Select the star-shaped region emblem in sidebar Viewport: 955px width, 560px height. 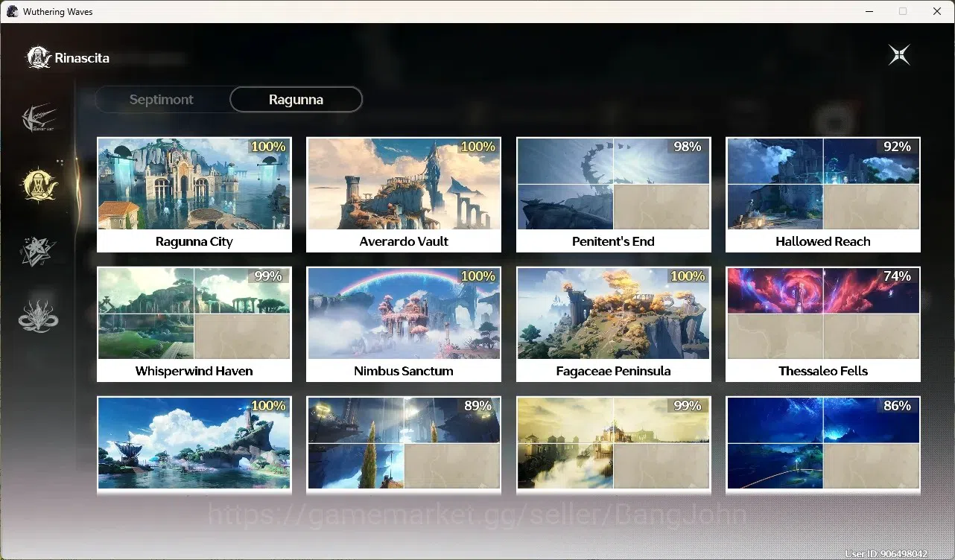tap(39, 251)
